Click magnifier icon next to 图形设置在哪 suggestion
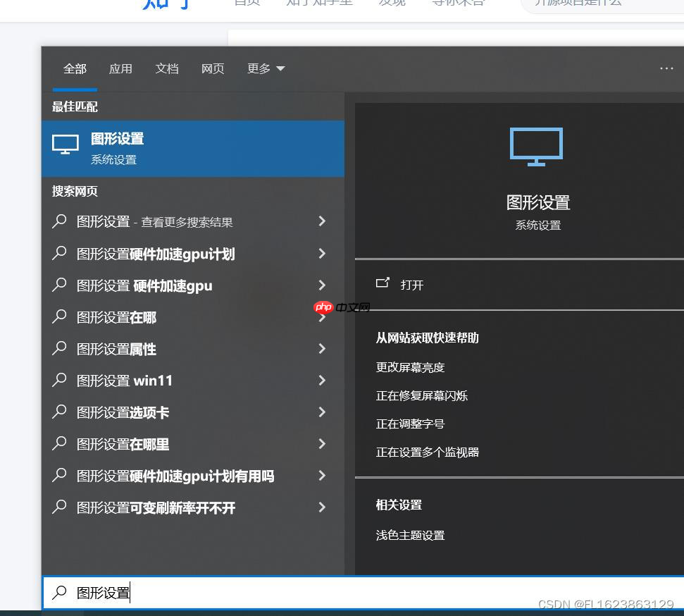 coord(59,317)
